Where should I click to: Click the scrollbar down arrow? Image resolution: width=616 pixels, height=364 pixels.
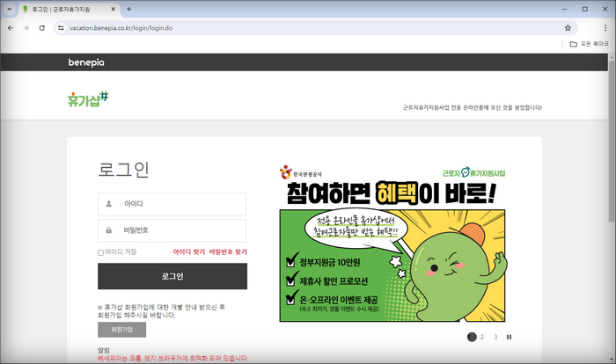tap(612, 359)
